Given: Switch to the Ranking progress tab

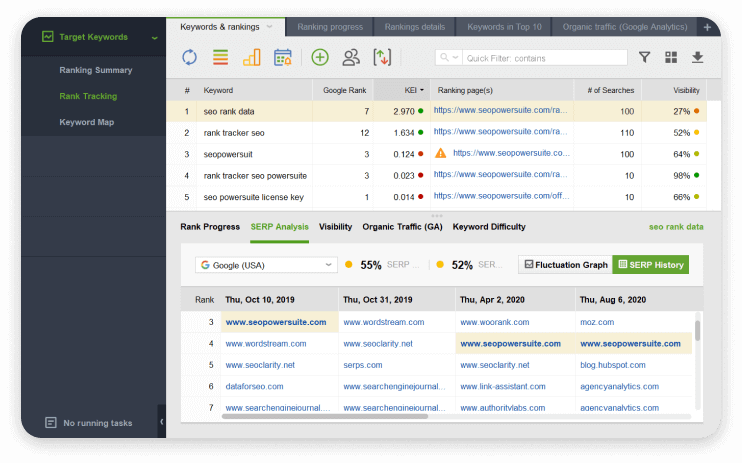Looking at the screenshot, I should (330, 27).
